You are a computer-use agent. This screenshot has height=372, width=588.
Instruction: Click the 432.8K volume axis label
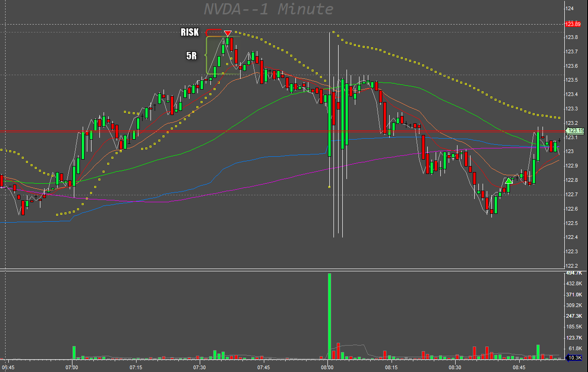tap(573, 284)
